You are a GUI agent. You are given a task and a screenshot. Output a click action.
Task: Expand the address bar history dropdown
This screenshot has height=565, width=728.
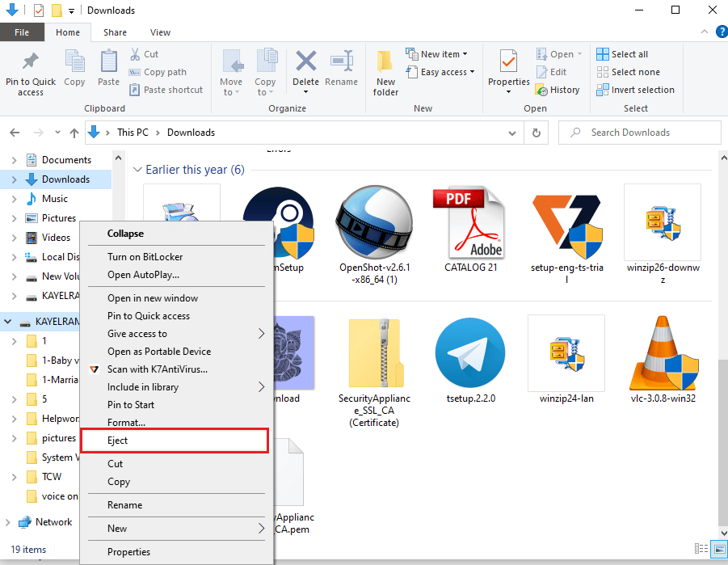coord(512,133)
